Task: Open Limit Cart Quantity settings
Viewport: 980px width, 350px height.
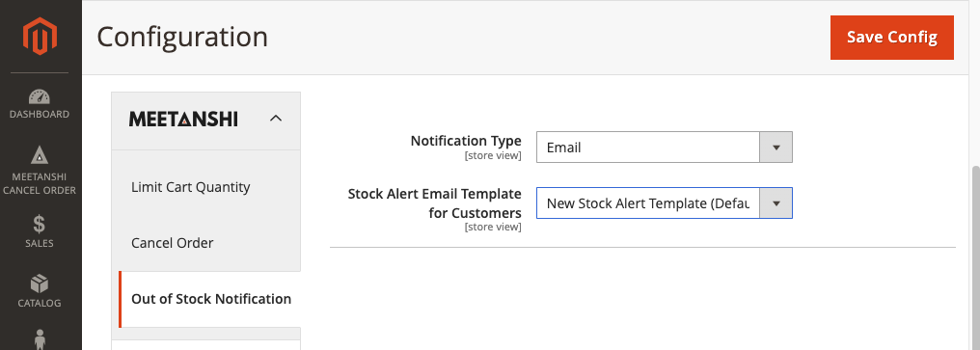Action: [191, 187]
